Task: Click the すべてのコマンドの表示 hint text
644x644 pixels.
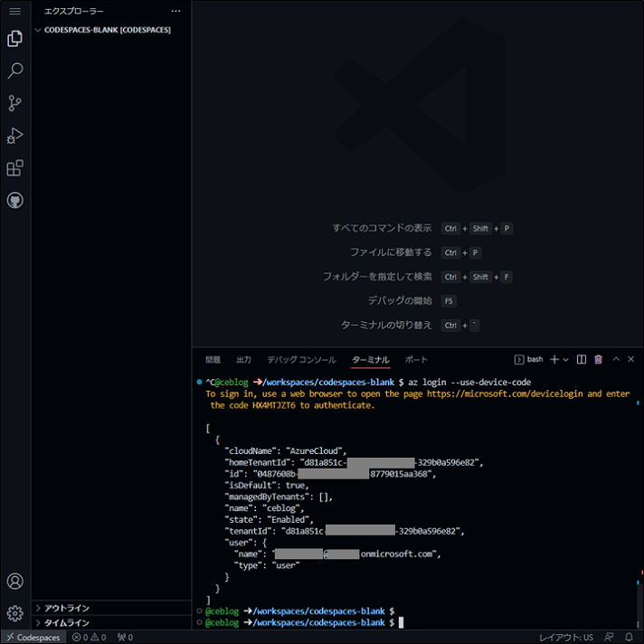Action: 382,228
